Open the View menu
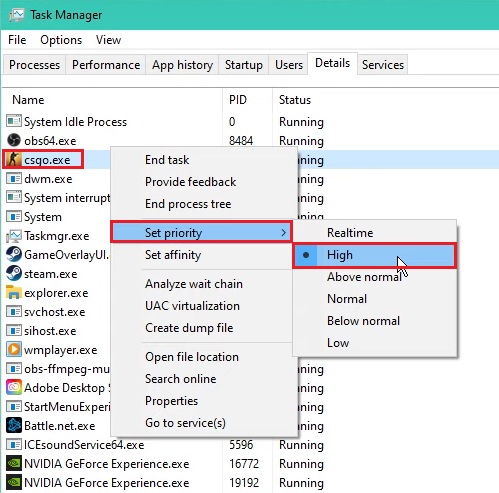The width and height of the screenshot is (499, 493). point(108,40)
